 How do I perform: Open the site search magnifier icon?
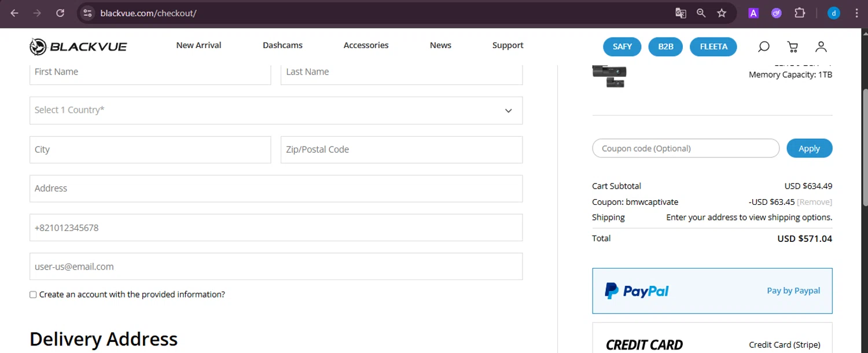coord(764,46)
